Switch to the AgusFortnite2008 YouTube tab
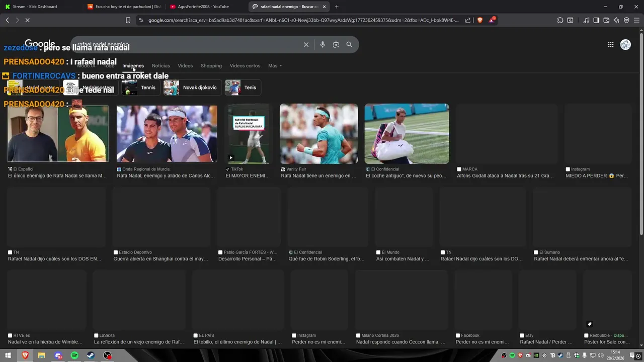The width and height of the screenshot is (644, 362). [206, 7]
